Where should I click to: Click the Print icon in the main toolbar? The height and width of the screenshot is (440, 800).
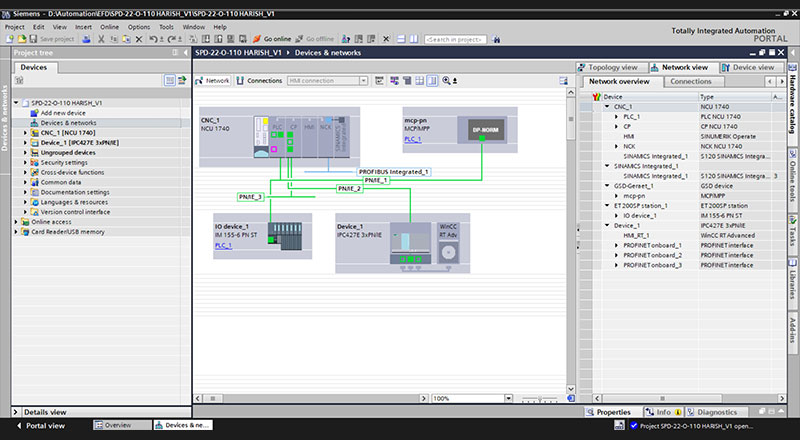(86, 39)
